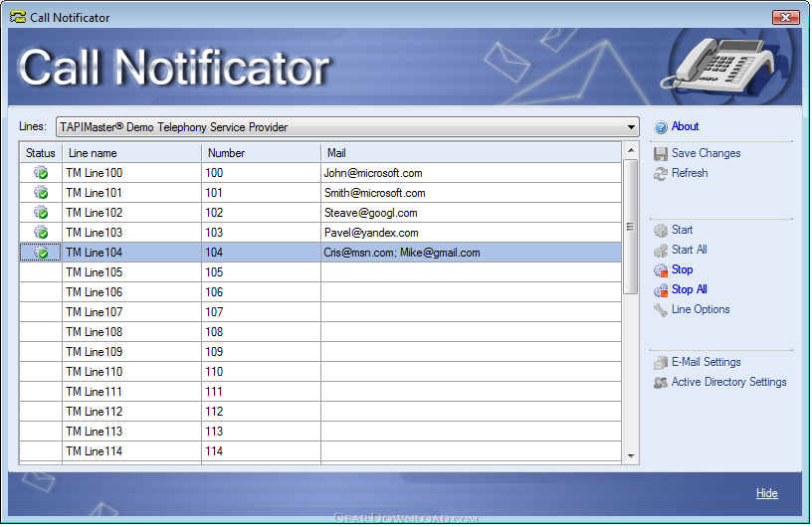Click the Active Directory Settings users icon

[661, 383]
